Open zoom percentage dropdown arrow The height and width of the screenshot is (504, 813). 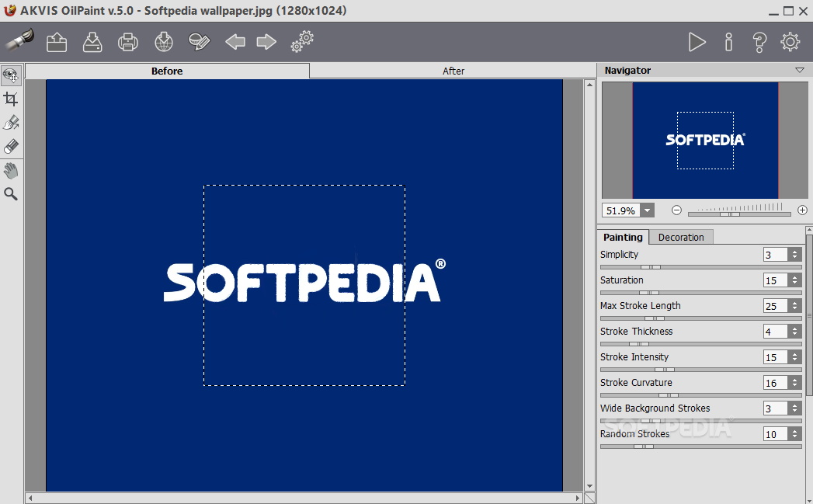tap(647, 210)
